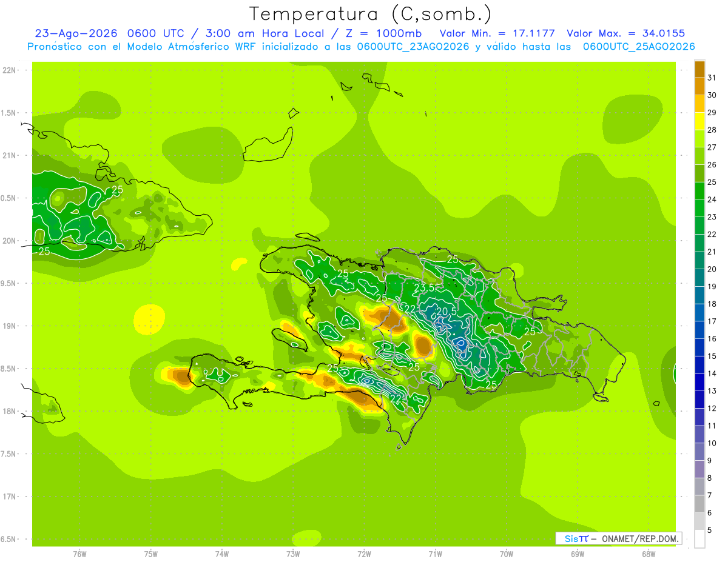Click the "75W" longitude label
Screen dimensions: 728x562
pos(150,554)
